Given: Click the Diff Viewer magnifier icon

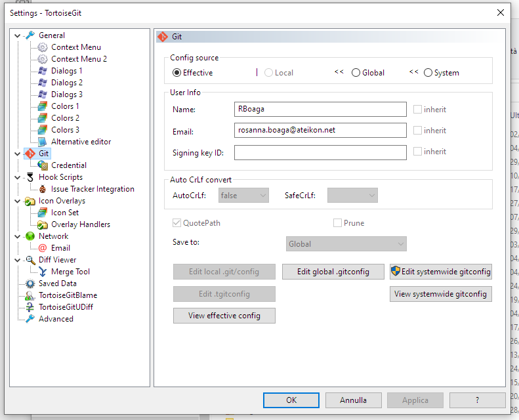Looking at the screenshot, I should 30,260.
